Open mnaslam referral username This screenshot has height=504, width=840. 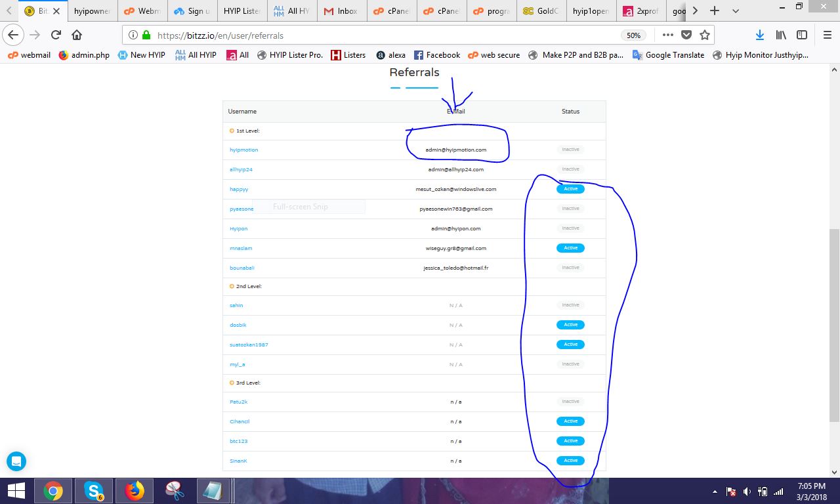[241, 248]
